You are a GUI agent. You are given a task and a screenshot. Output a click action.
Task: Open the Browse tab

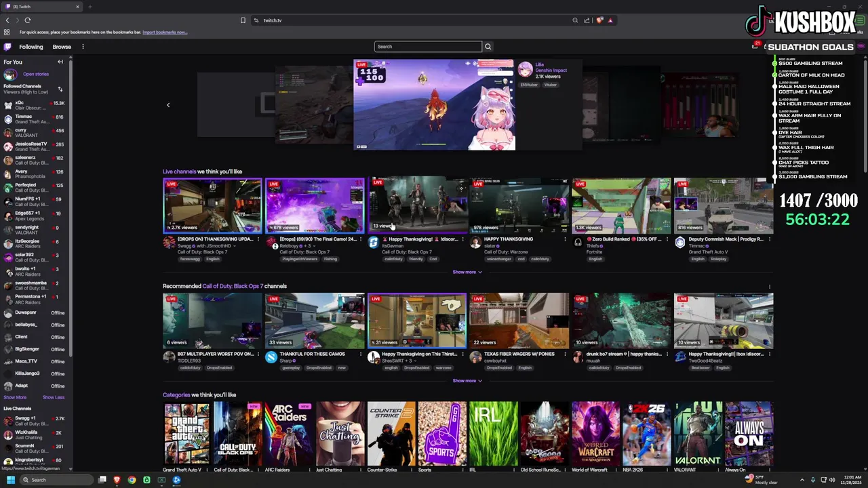click(x=62, y=47)
